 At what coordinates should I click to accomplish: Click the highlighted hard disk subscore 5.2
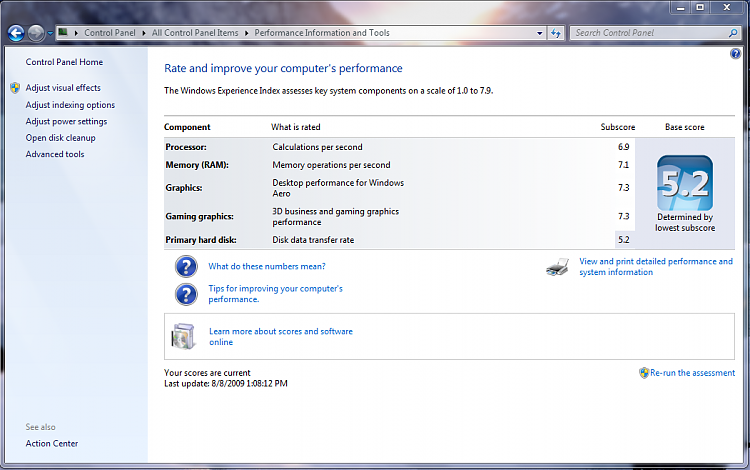(x=624, y=240)
